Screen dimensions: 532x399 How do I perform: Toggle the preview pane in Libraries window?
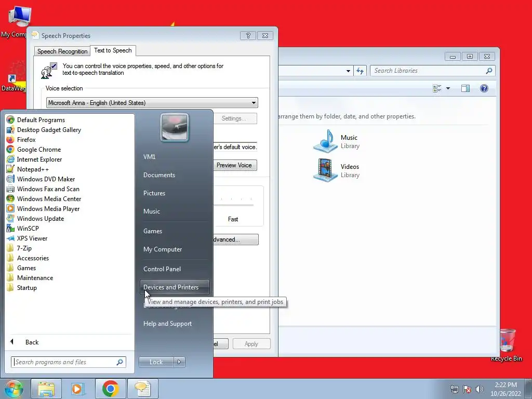coord(465,88)
